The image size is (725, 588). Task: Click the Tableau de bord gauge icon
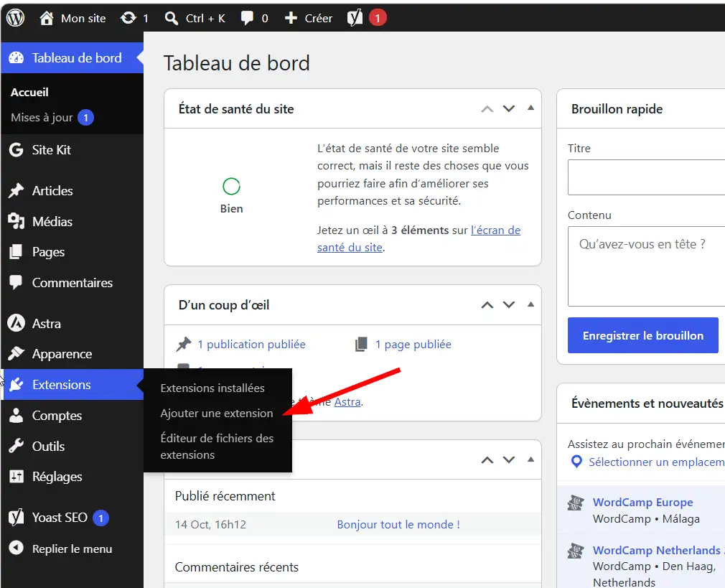[x=17, y=58]
